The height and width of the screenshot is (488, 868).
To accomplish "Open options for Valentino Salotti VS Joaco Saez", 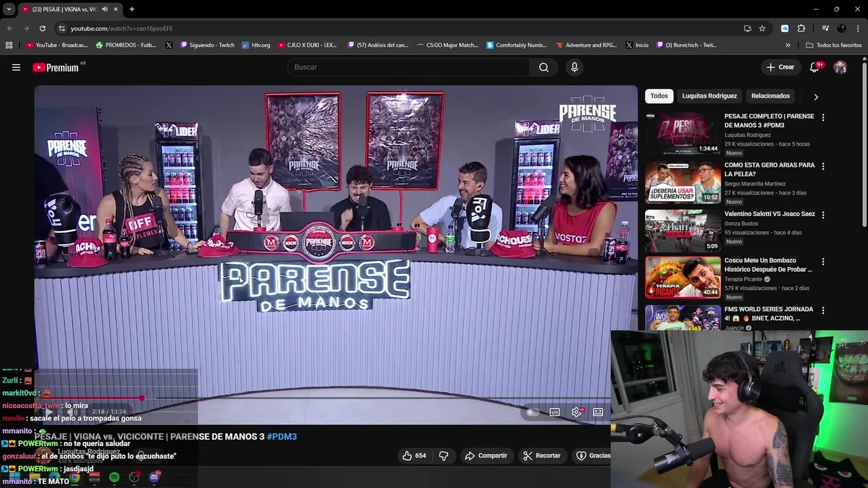I will [x=823, y=215].
